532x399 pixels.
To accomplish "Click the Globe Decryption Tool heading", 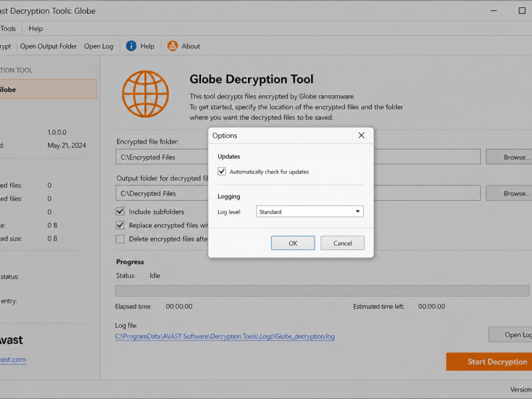I will [251, 79].
